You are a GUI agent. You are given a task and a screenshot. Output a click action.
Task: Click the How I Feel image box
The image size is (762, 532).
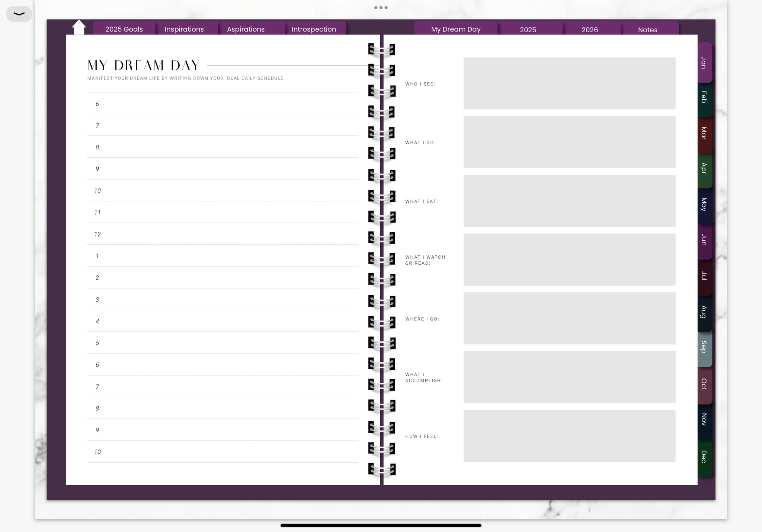[569, 435]
